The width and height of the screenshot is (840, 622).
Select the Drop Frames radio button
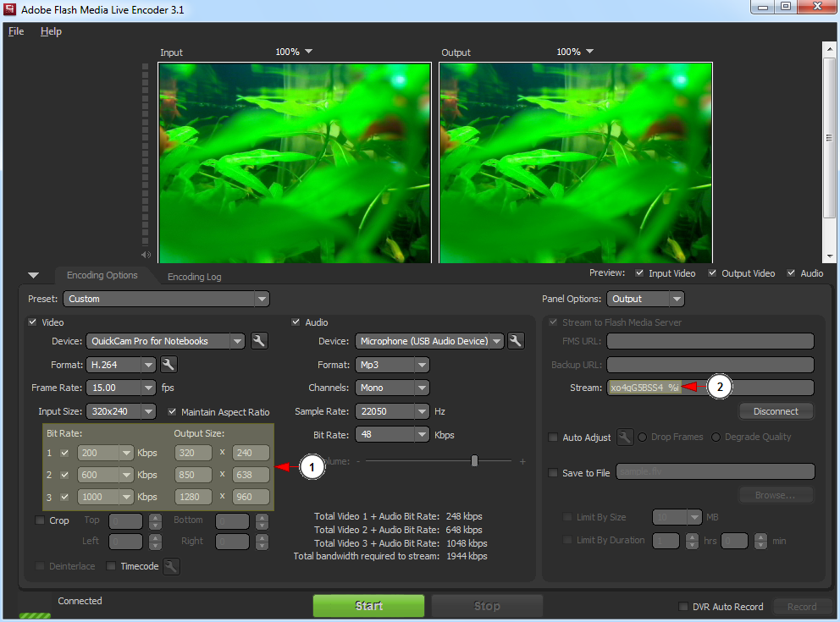642,437
